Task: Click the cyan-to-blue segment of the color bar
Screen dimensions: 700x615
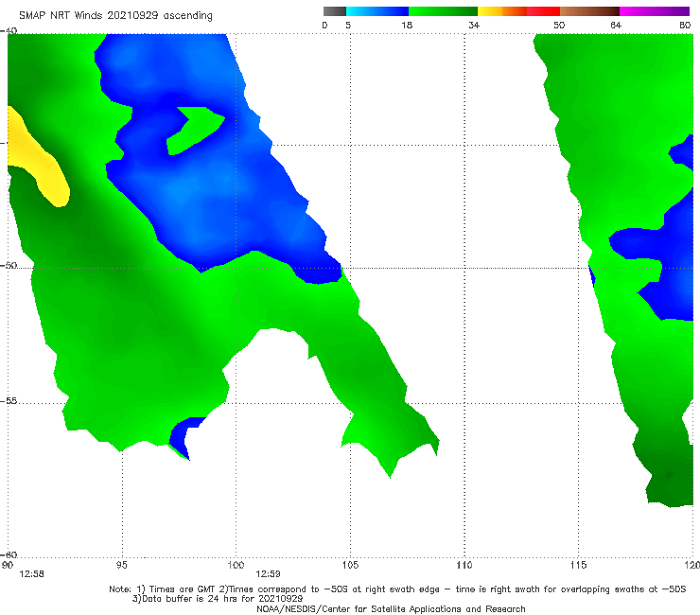Action: (377, 11)
